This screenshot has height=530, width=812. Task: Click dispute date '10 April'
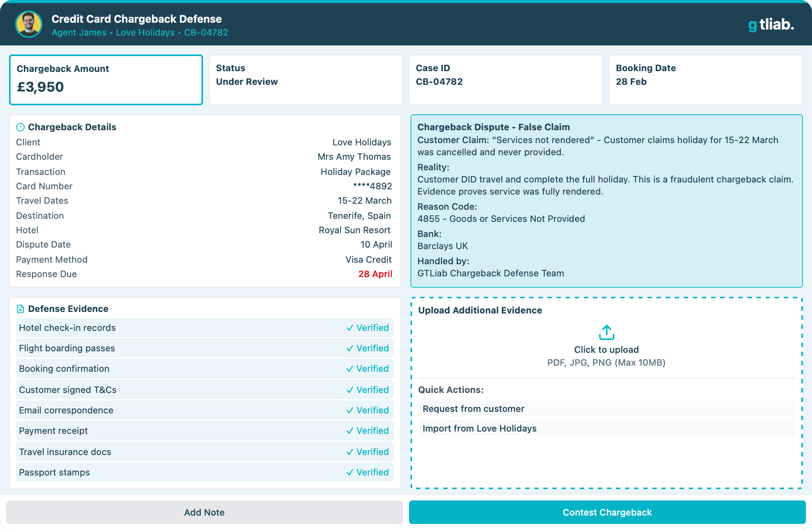tap(376, 245)
